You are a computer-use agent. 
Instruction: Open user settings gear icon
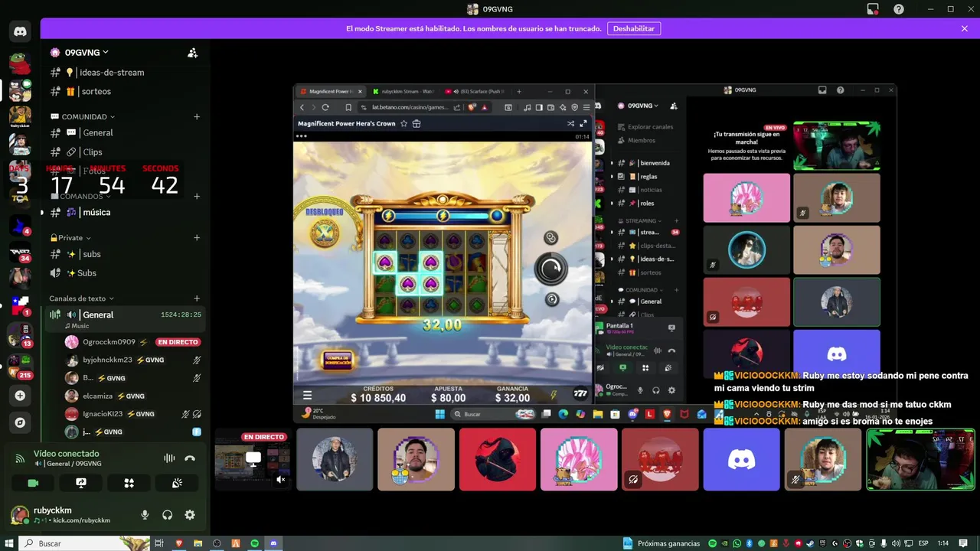[190, 515]
